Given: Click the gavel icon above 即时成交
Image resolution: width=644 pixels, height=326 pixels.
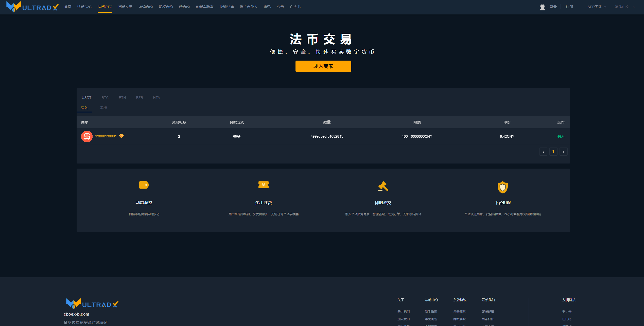Looking at the screenshot, I should click(x=383, y=186).
